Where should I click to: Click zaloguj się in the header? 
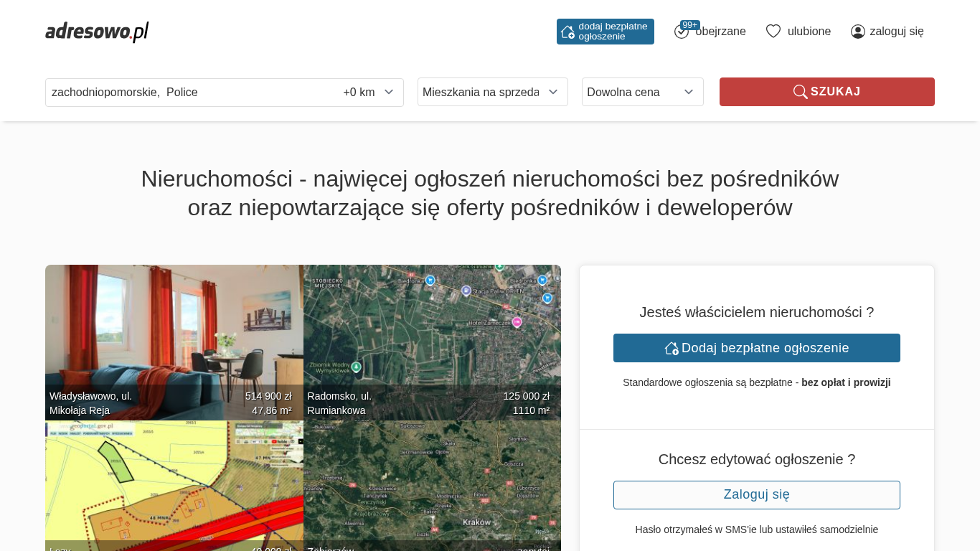click(x=896, y=32)
